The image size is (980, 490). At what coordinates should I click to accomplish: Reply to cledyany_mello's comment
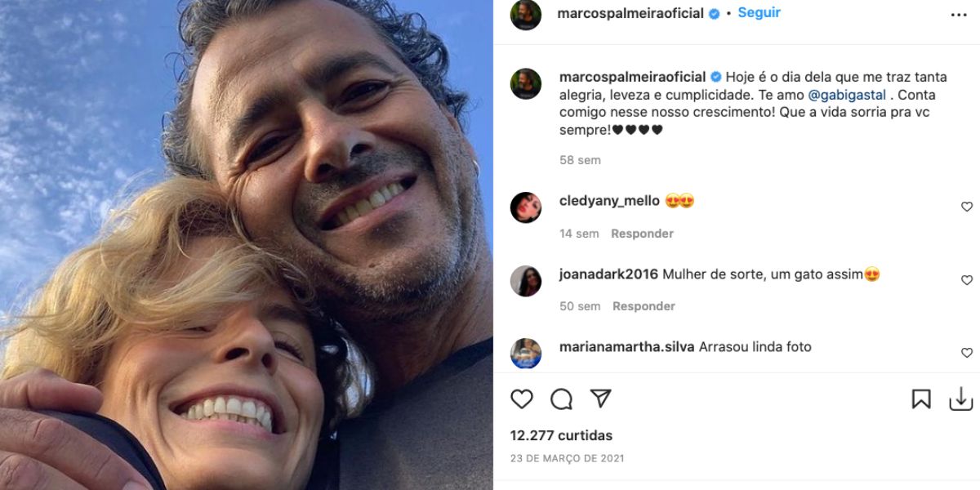(x=642, y=234)
